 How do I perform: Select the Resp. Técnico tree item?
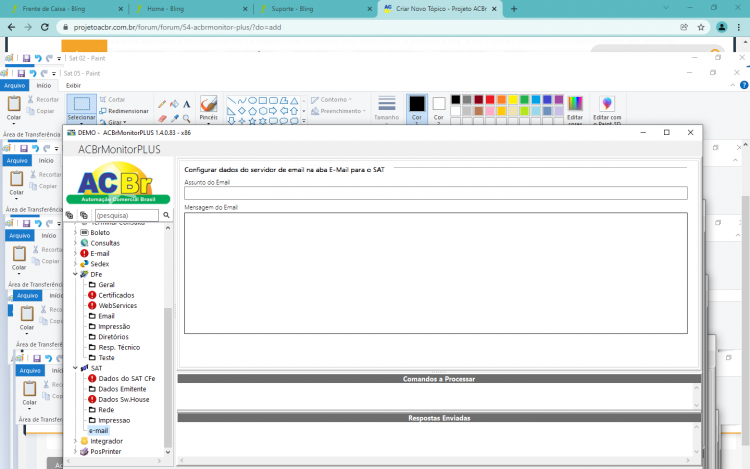pyautogui.click(x=119, y=348)
